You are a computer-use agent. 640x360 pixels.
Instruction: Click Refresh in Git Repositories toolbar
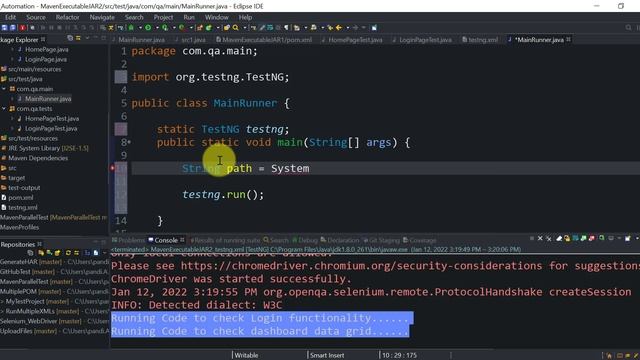[68, 253]
